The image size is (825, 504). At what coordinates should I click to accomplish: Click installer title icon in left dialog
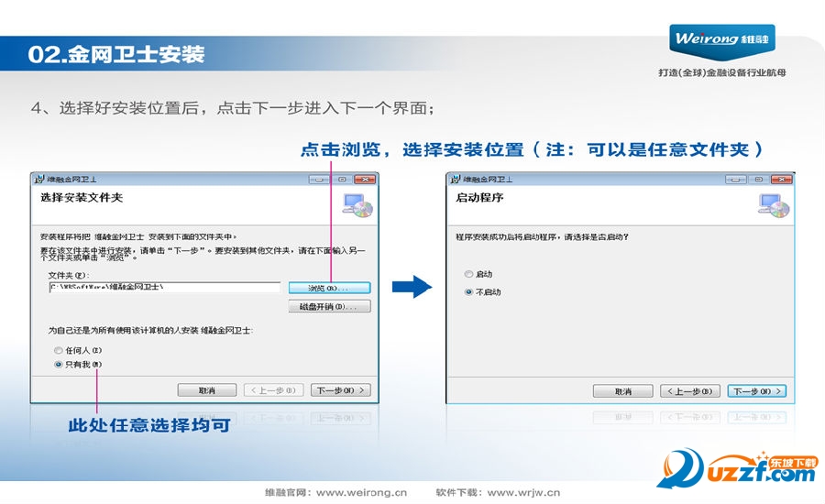click(38, 180)
